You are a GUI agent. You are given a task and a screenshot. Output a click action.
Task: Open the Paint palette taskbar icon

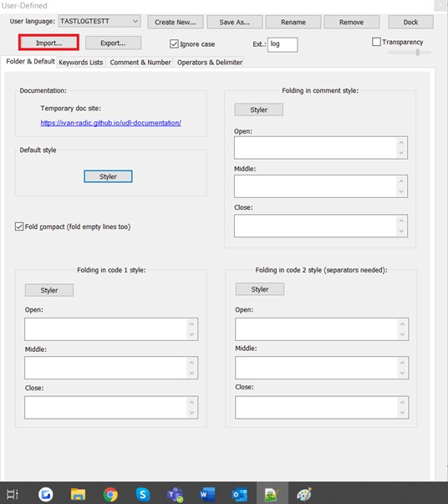[x=304, y=494]
